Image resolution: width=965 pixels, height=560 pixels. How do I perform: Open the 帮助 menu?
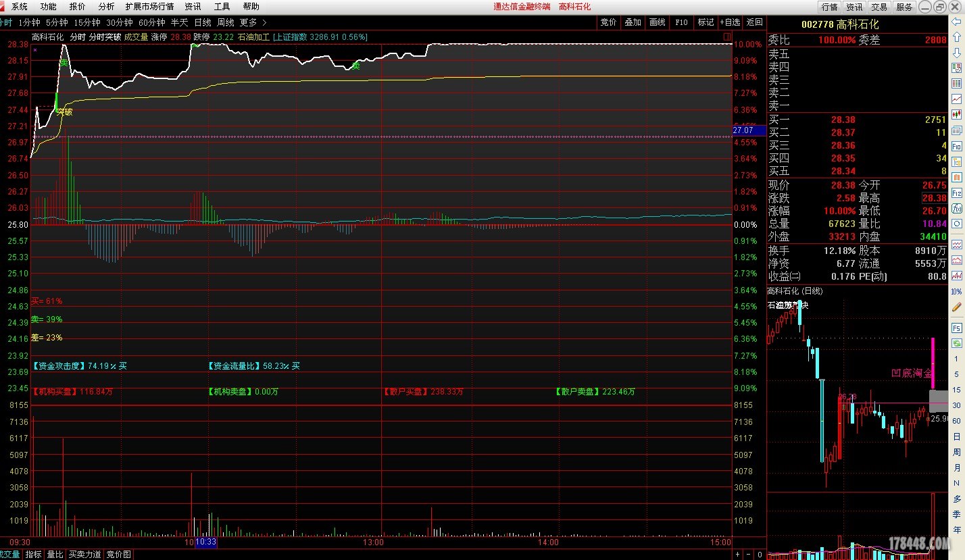click(251, 7)
